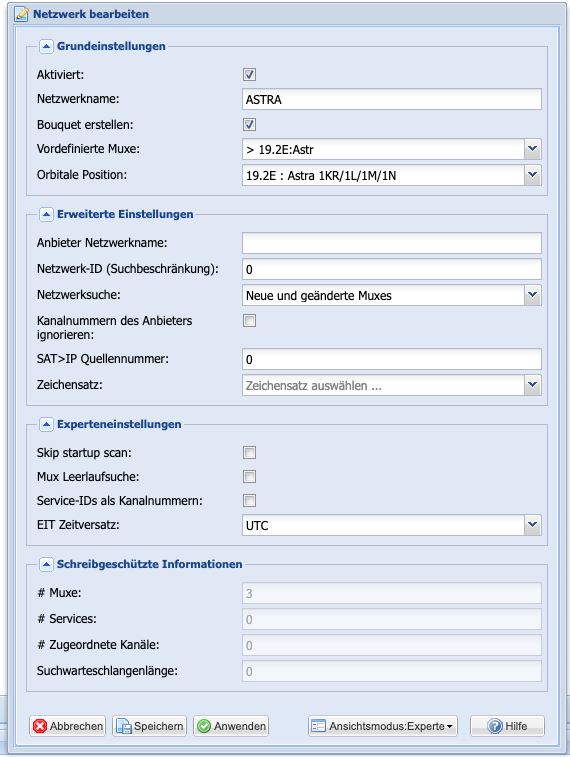Collapse the Grundeinstellungen section
This screenshot has height=757, width=570.
point(46,46)
